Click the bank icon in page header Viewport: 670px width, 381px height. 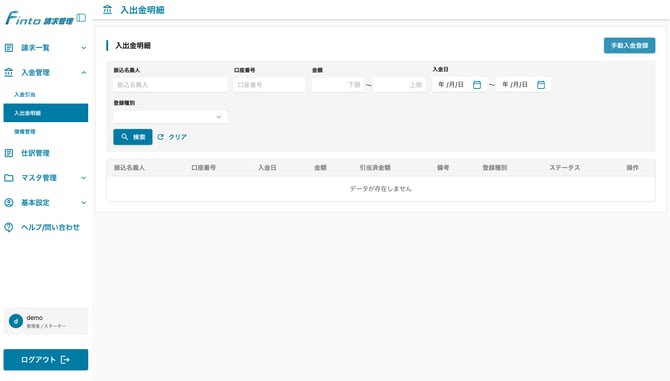(x=108, y=9)
